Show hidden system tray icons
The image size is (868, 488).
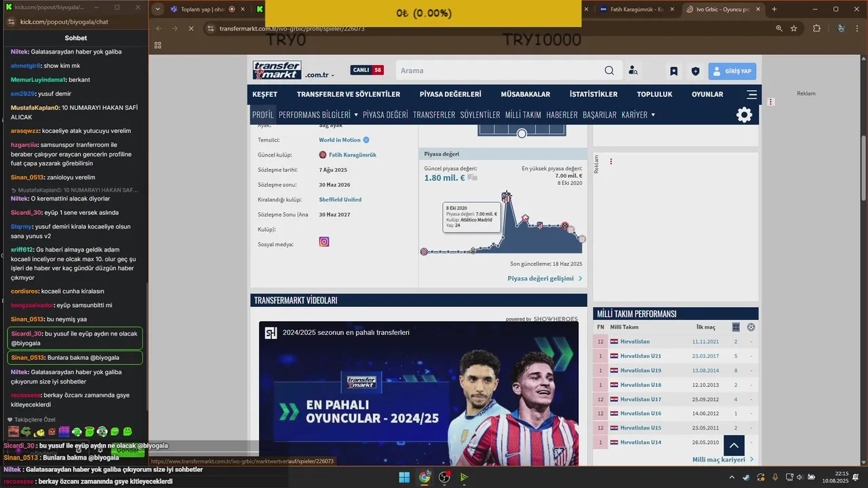[x=731, y=477]
